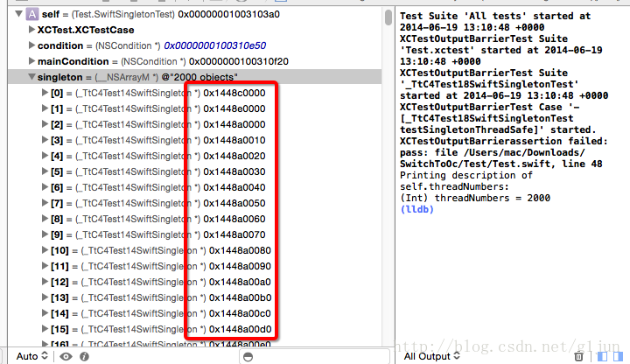Click the print description info icon
Image resolution: width=630 pixels, height=364 pixels.
(84, 356)
